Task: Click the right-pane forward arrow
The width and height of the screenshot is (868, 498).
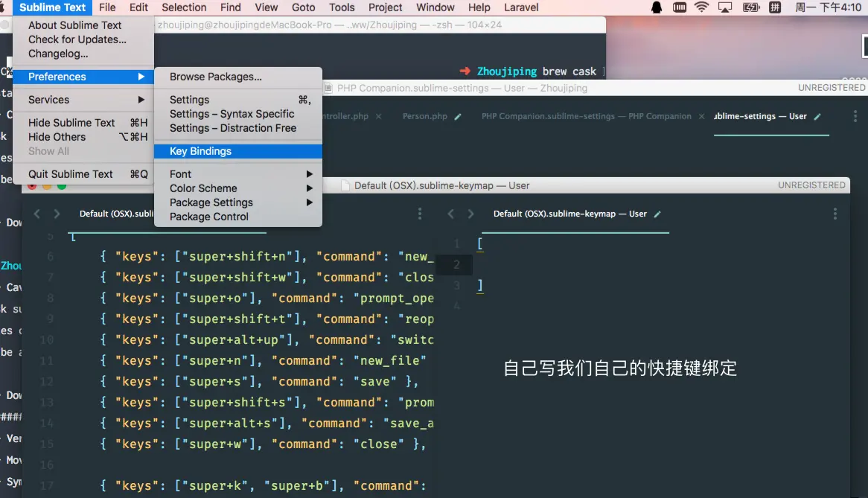Action: tap(470, 214)
